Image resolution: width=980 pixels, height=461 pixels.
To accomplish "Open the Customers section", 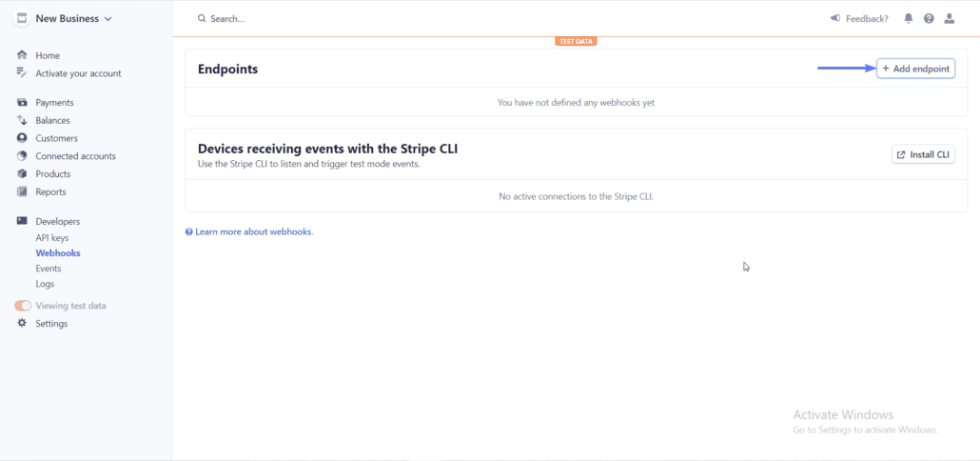I will coord(56,138).
